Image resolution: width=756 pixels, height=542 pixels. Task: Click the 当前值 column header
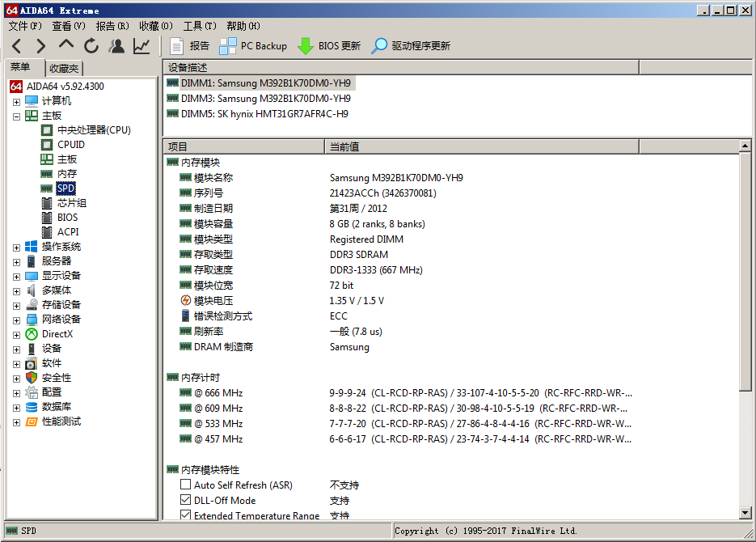tap(482, 146)
